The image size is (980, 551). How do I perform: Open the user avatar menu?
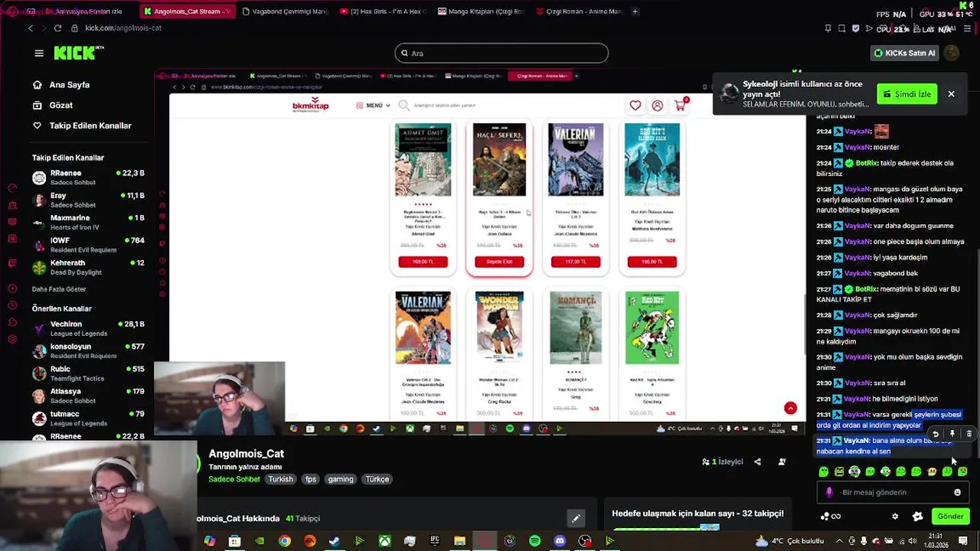tap(952, 53)
